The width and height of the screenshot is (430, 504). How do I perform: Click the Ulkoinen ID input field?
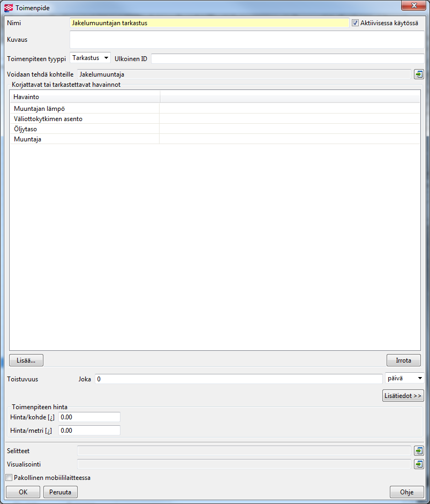288,58
